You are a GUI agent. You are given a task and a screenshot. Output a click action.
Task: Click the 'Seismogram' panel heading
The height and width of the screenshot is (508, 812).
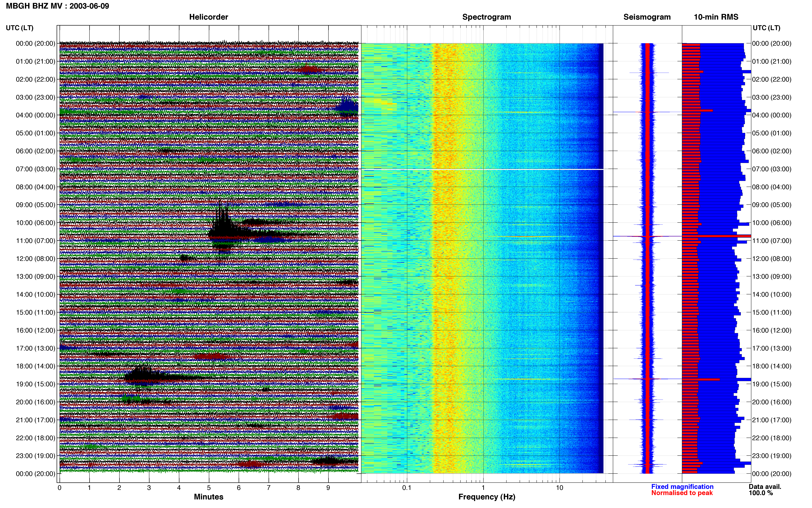coord(647,17)
